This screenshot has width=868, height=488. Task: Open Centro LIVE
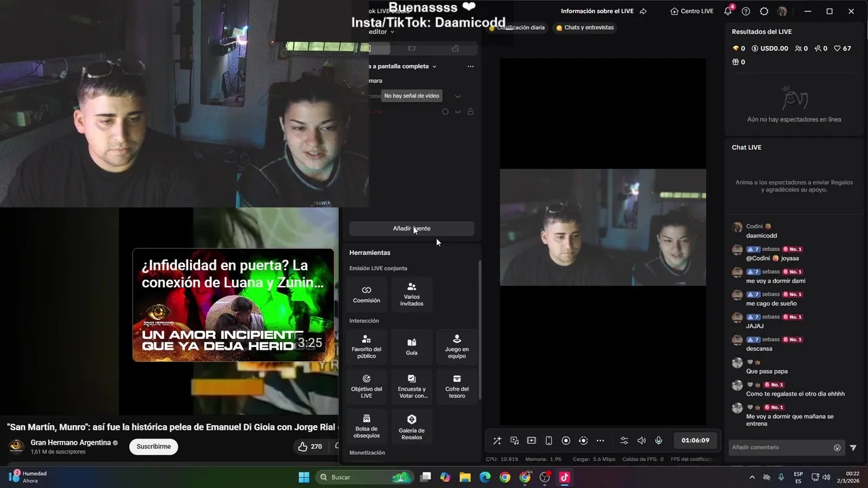coord(692,11)
